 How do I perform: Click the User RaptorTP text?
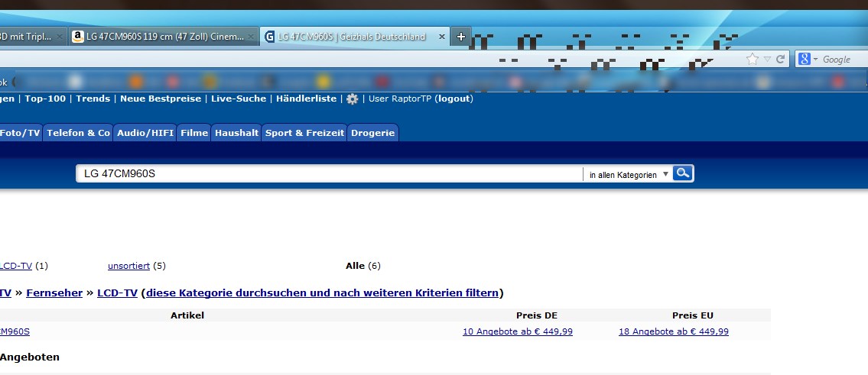coord(400,99)
